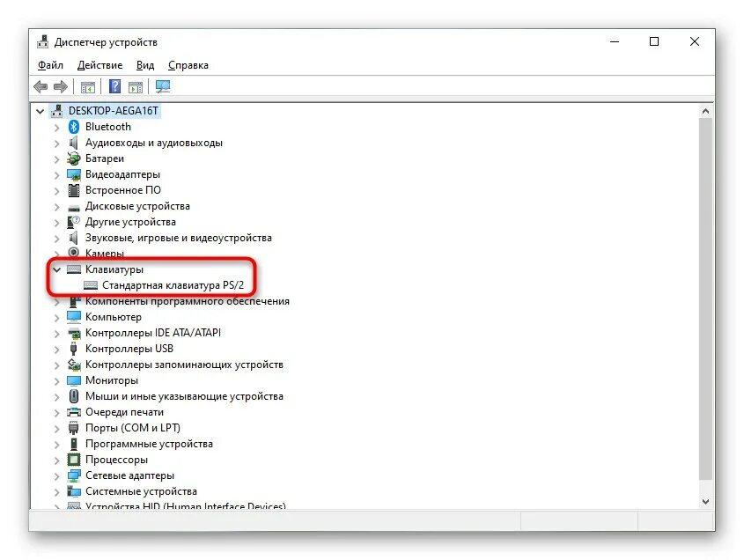Select the Камеры category label
The image size is (744, 560).
(105, 254)
